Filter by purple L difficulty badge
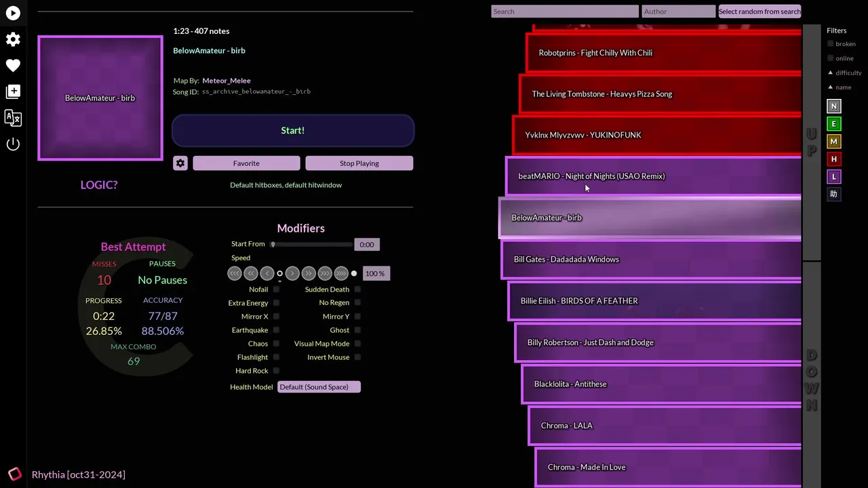Image resolution: width=868 pixels, height=488 pixels. (x=834, y=177)
